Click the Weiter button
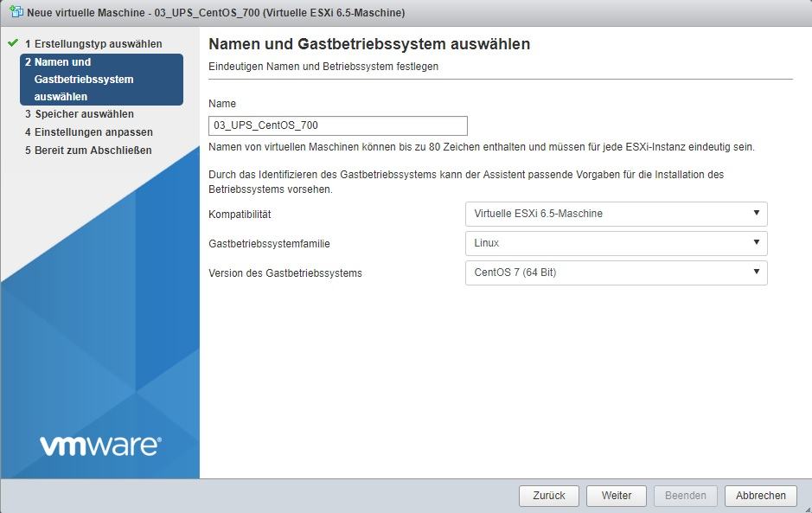Image resolution: width=812 pixels, height=513 pixels. (617, 496)
